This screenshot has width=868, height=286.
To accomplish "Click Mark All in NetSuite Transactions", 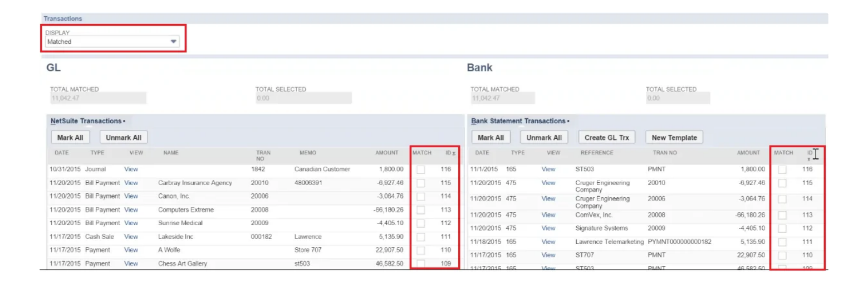I will (70, 138).
